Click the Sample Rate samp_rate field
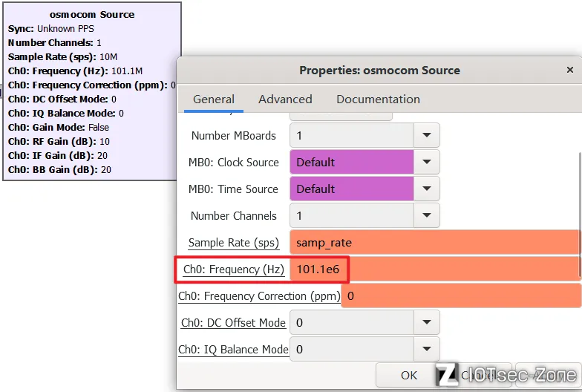 [434, 242]
